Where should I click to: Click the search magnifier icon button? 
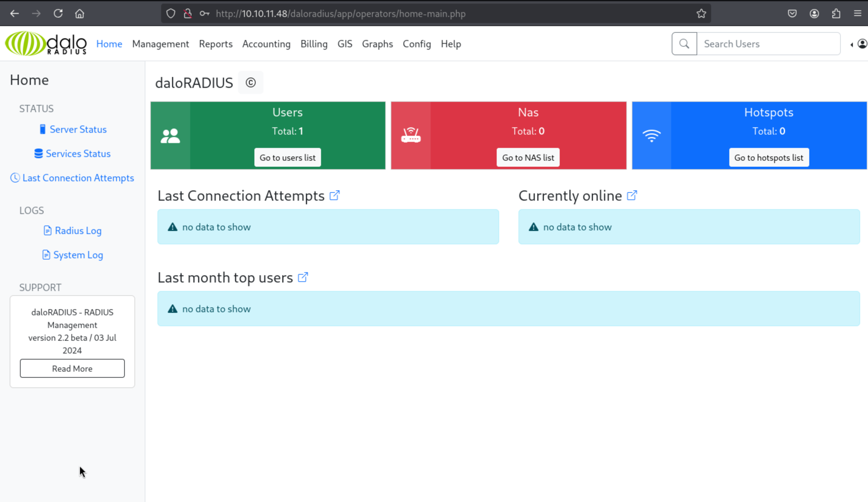pos(684,44)
